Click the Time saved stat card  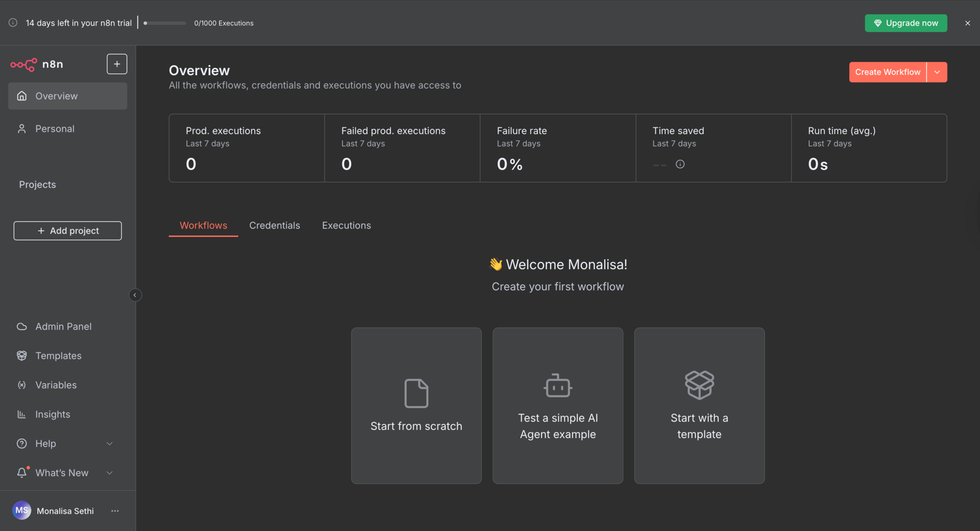click(714, 148)
